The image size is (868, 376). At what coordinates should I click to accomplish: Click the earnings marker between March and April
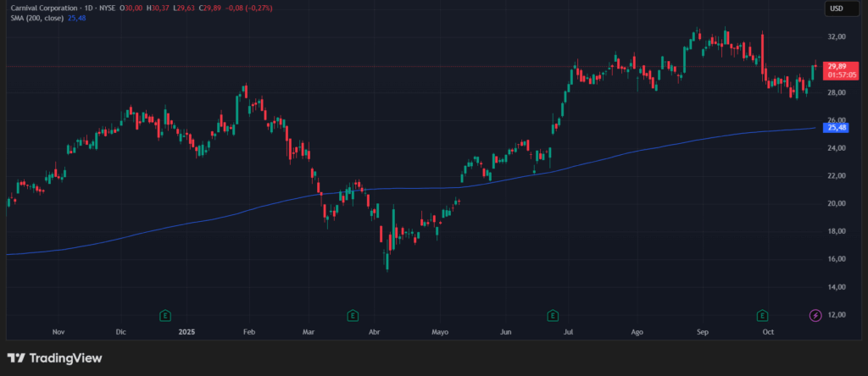[353, 316]
